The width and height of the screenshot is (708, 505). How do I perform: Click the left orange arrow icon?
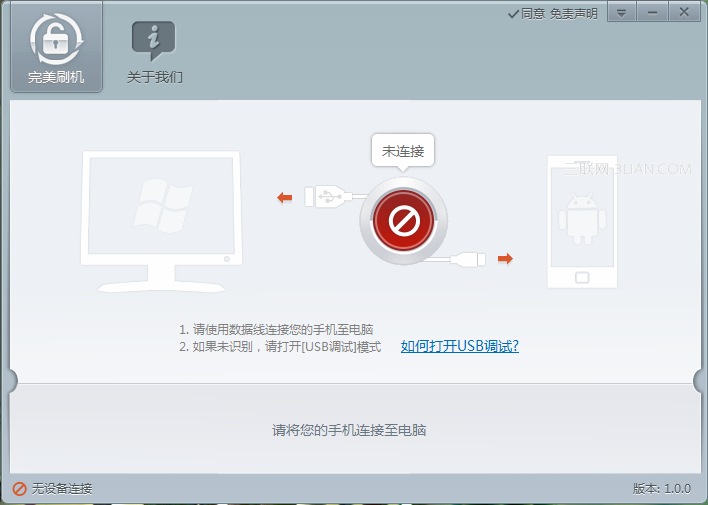click(x=284, y=197)
